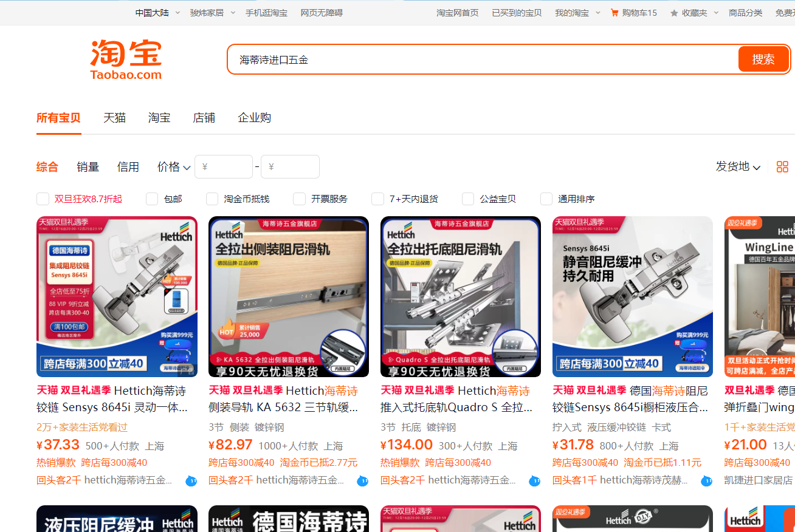Enable the 通用排序 checkbox
Screen dimensions: 795x532
tap(546, 199)
